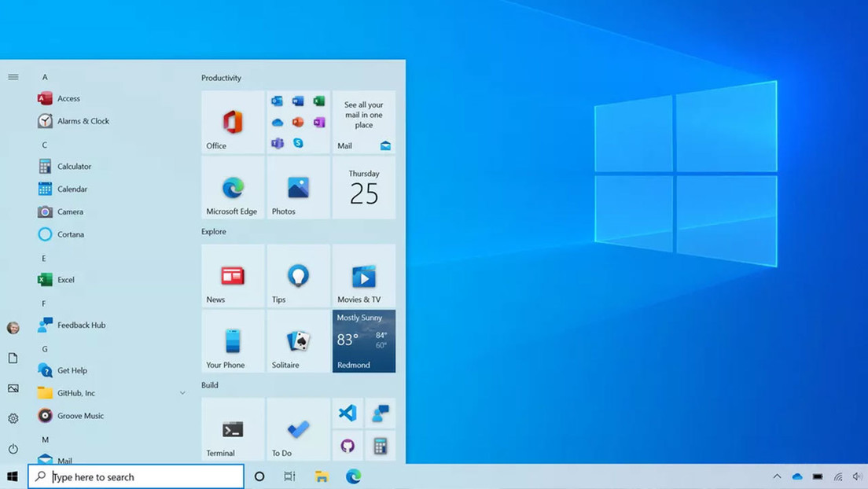Click the Power button in Start
868x489 pixels.
tap(13, 449)
